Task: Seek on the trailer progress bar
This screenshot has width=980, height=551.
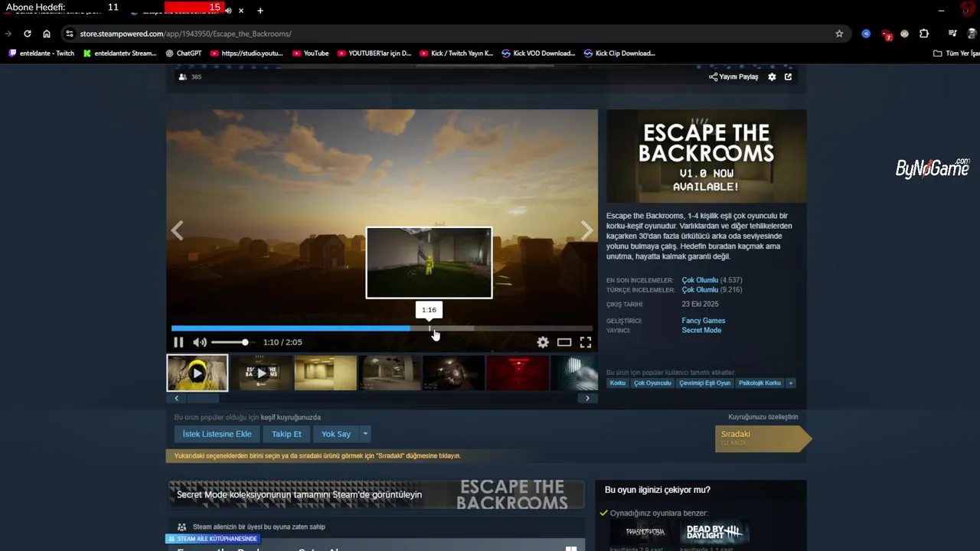Action: [382, 328]
